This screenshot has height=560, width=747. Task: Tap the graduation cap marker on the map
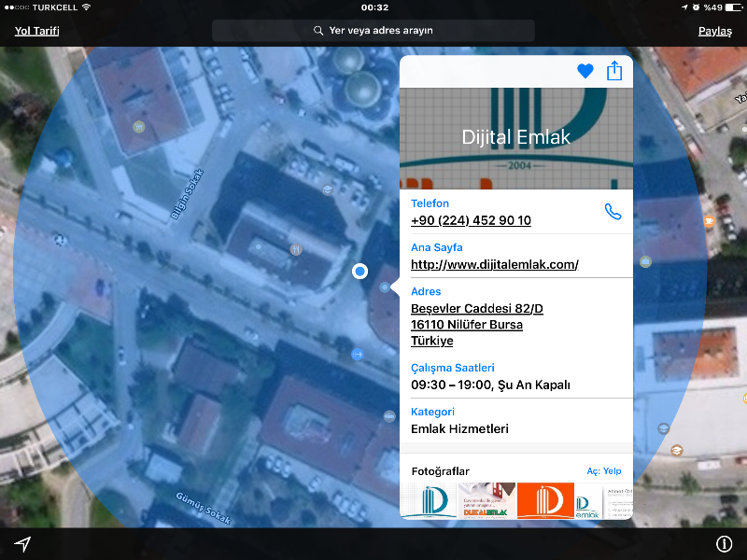click(x=327, y=190)
